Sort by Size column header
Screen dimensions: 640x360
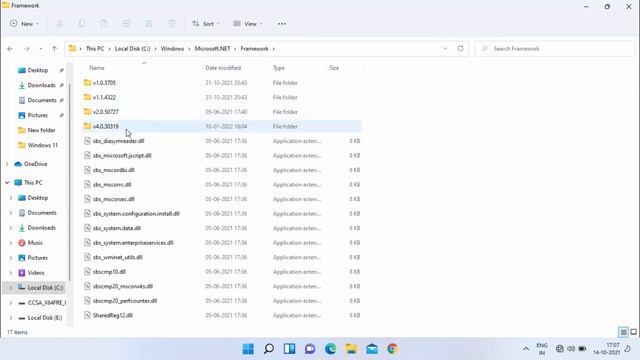coord(334,68)
